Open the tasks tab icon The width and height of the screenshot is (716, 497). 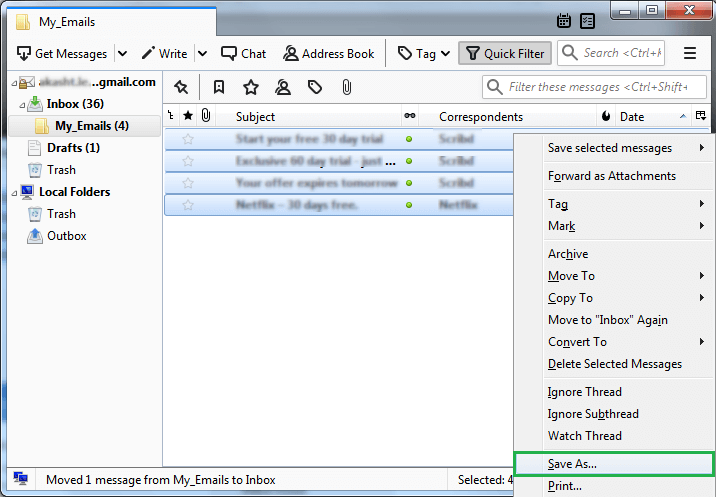[x=587, y=21]
